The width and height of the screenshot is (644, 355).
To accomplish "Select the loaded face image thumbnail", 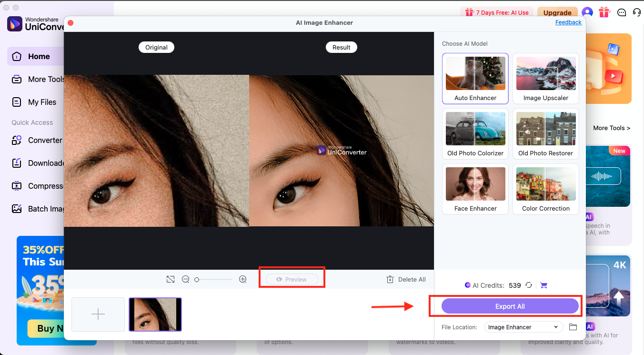I will (x=155, y=314).
